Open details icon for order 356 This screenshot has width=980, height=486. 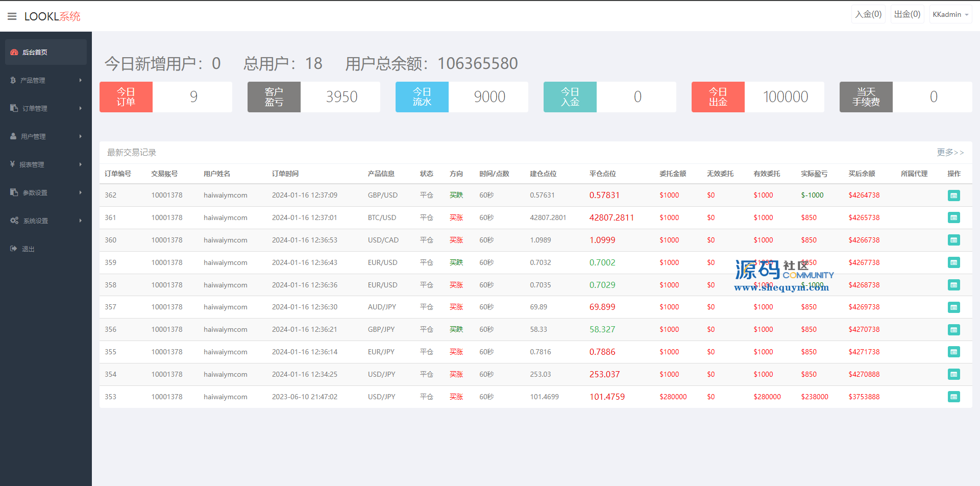pyautogui.click(x=953, y=330)
